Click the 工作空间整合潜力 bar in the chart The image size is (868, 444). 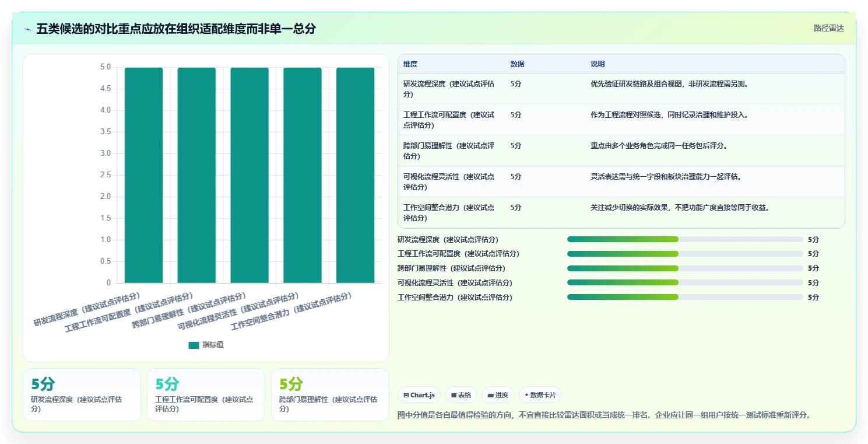click(x=356, y=175)
